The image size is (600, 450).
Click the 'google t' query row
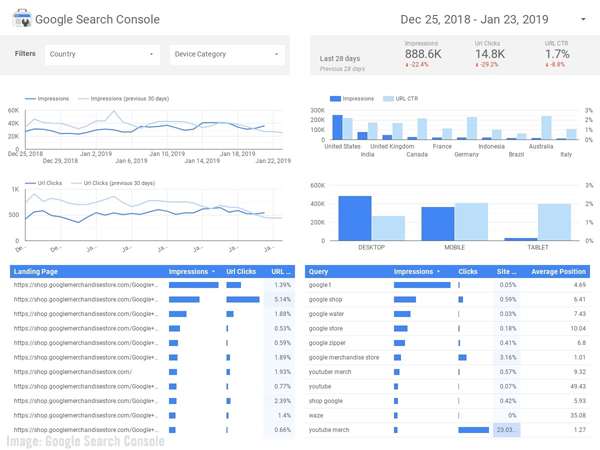447,285
